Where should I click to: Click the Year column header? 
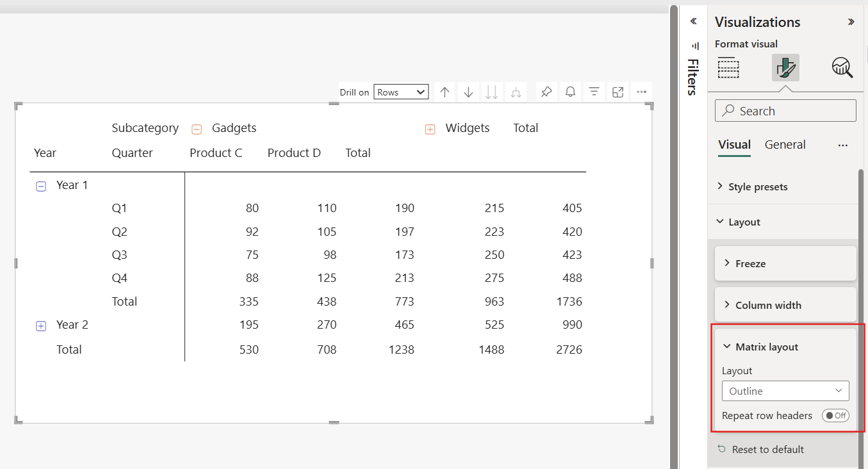[x=45, y=153]
